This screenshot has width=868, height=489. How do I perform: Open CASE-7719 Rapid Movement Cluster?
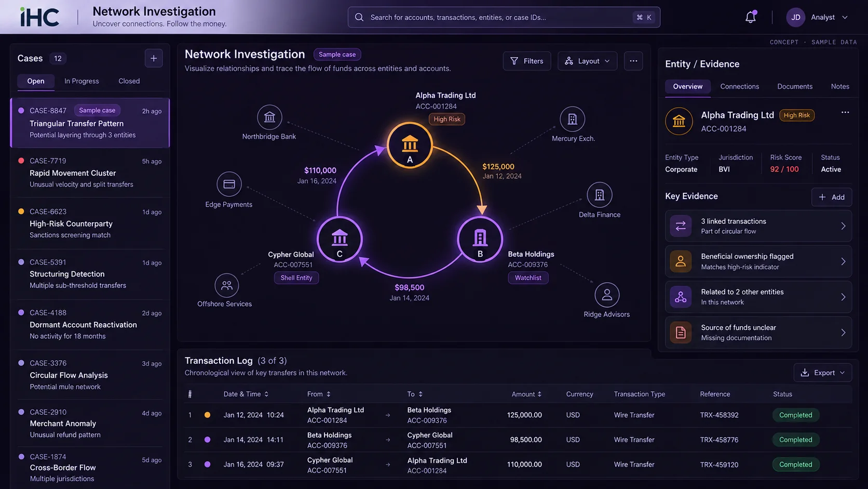tap(90, 173)
